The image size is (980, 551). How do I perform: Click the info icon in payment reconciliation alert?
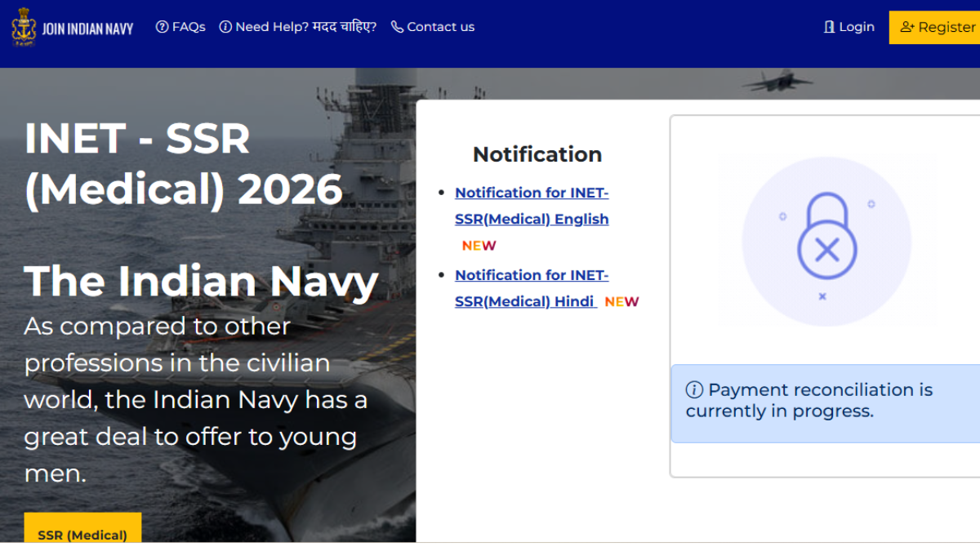[694, 390]
